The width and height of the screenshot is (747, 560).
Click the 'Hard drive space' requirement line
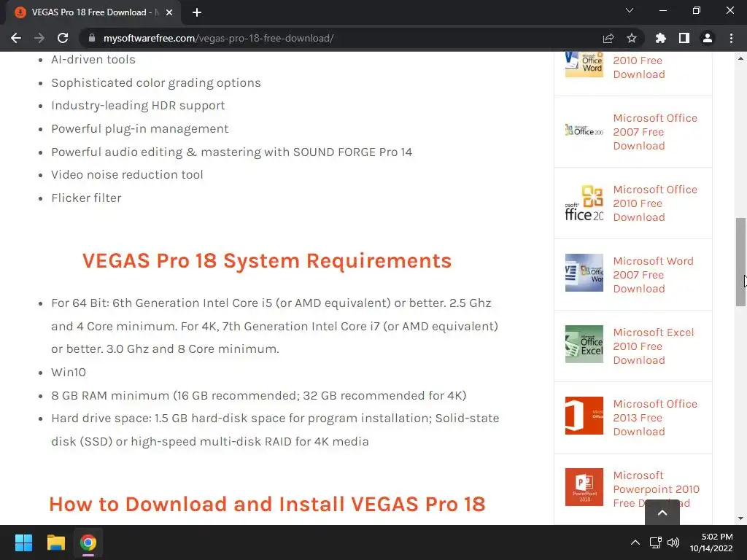pyautogui.click(x=275, y=430)
